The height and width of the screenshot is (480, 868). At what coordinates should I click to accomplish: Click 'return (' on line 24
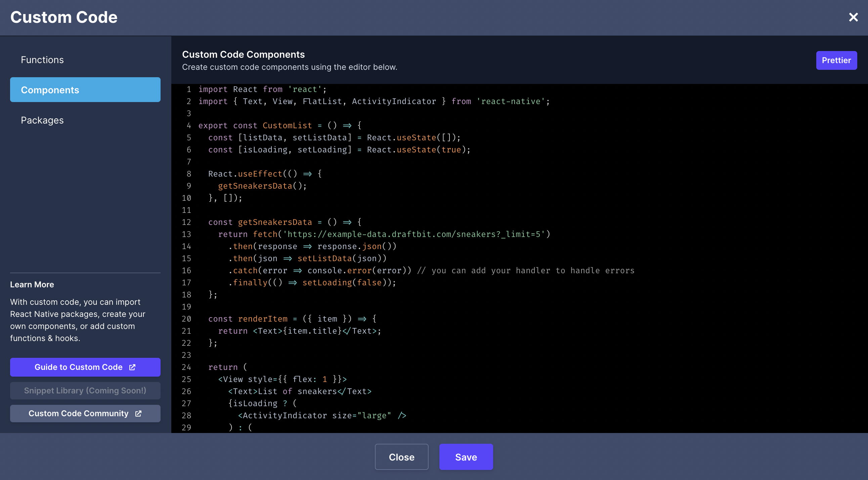[x=227, y=367]
